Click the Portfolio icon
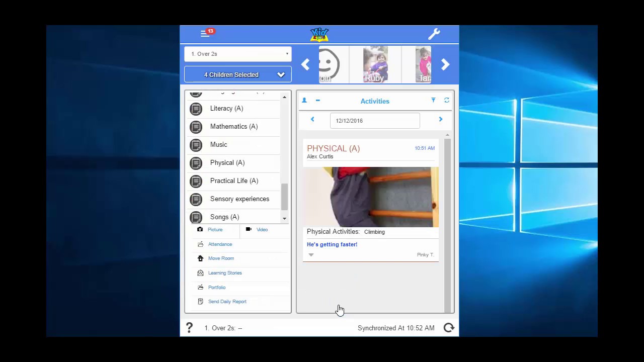 (x=200, y=287)
